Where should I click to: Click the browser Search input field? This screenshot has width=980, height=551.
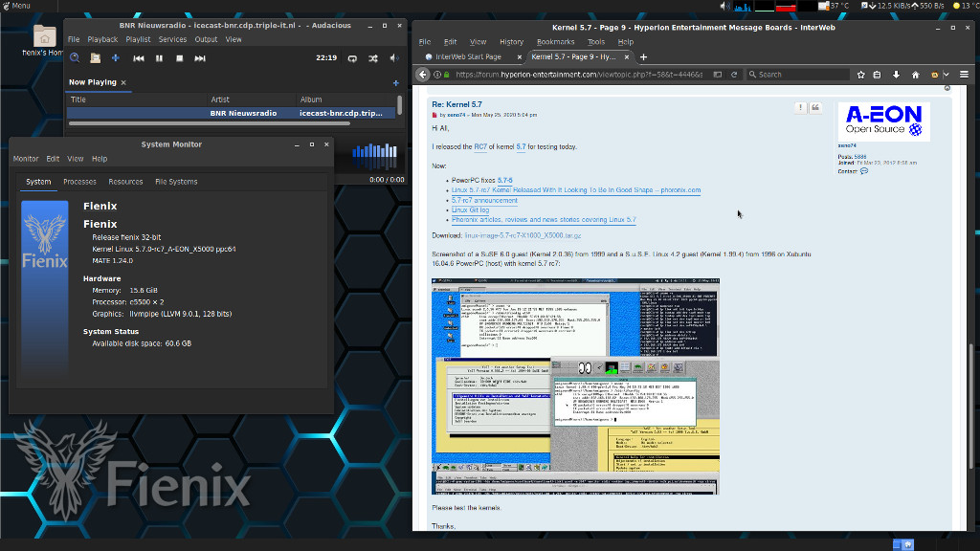point(798,75)
